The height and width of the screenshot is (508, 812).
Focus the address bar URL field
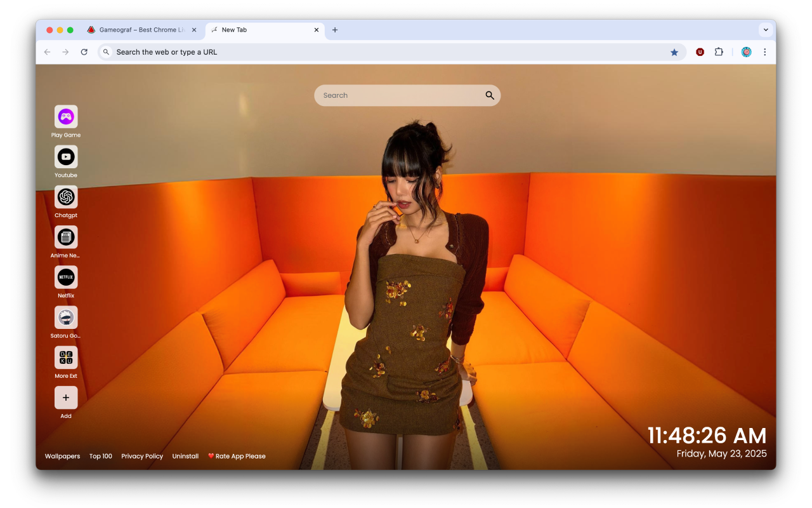coord(392,52)
